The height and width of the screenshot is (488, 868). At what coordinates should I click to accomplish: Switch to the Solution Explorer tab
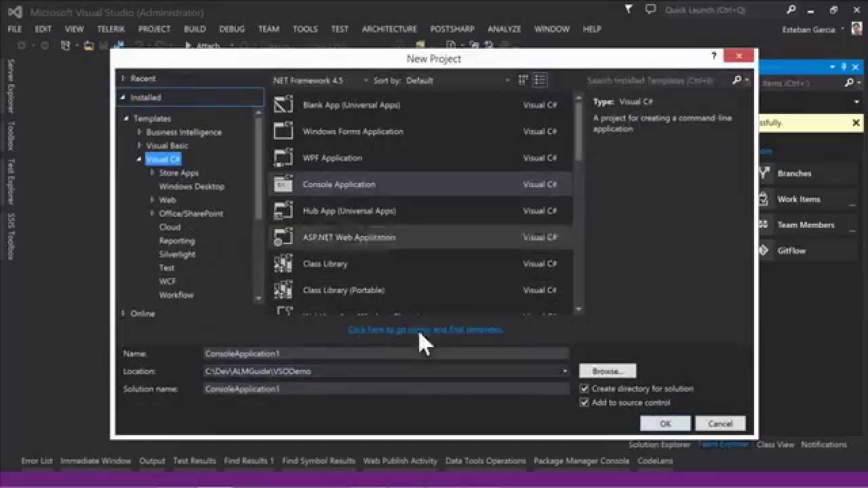pyautogui.click(x=659, y=445)
